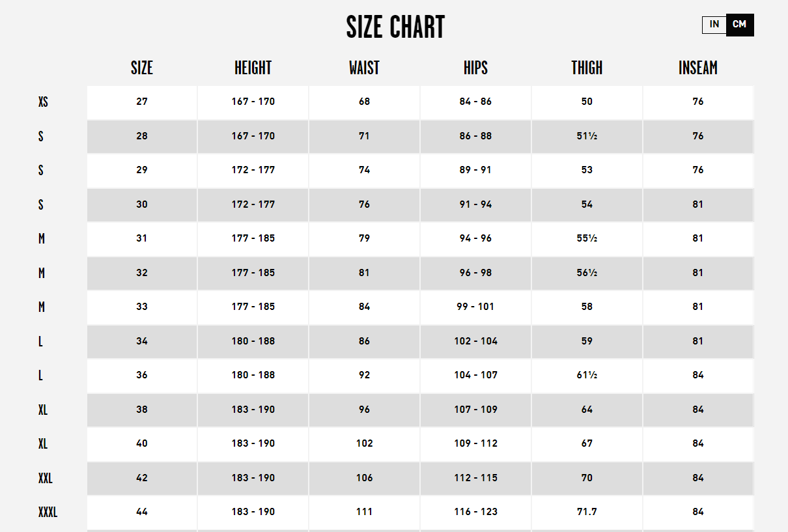The width and height of the screenshot is (788, 532).
Task: Click the WAIST column header
Action: click(x=364, y=68)
